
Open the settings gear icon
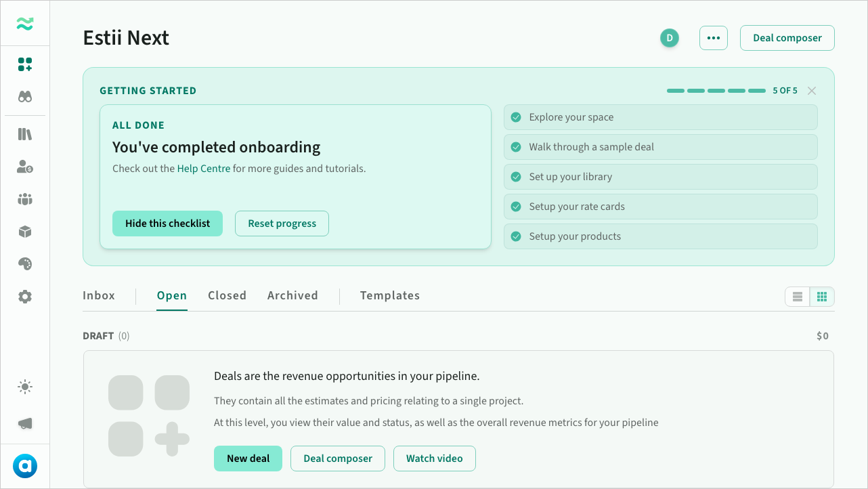tap(25, 297)
